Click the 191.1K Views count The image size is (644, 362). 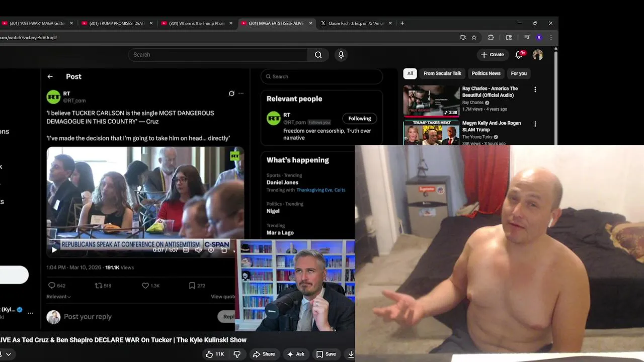click(x=119, y=267)
